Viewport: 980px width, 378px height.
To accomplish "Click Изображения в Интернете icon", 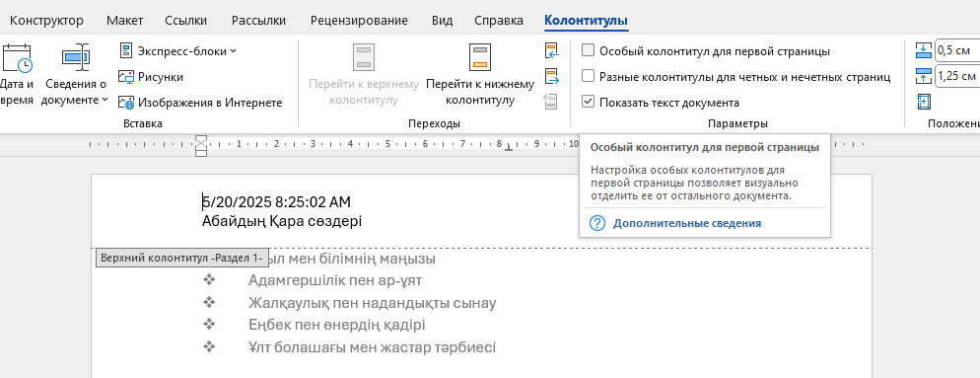I will (x=127, y=102).
